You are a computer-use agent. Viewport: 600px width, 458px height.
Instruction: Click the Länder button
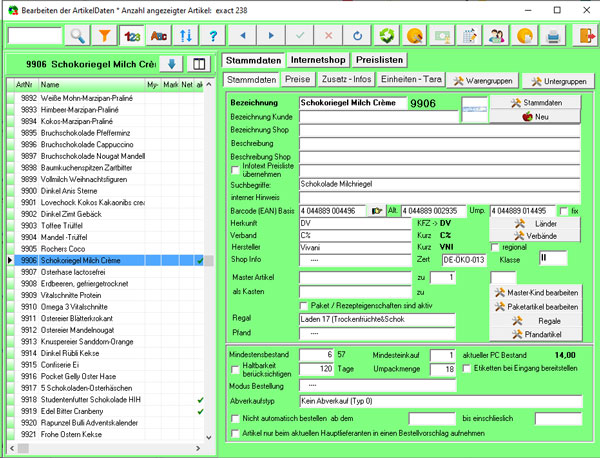pos(535,223)
